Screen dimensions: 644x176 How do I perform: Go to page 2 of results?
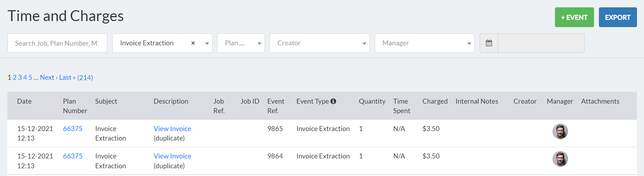click(x=15, y=78)
